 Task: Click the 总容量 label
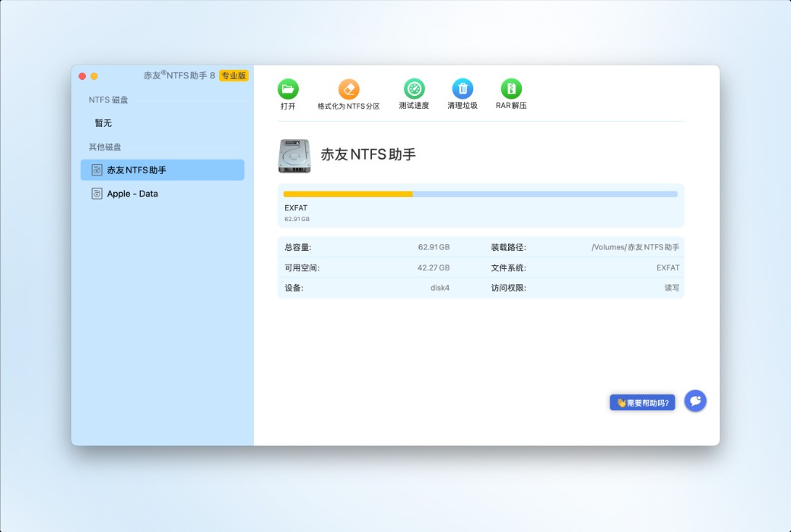tap(298, 247)
